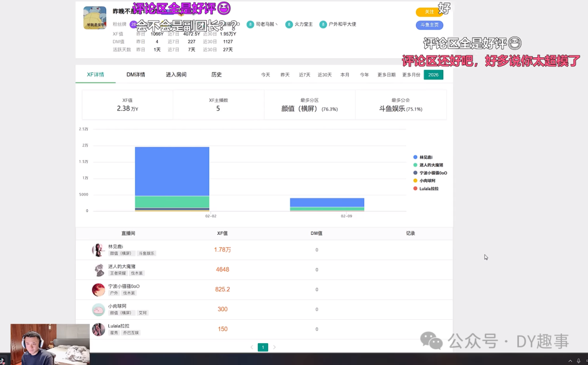Filter data by 今天
The height and width of the screenshot is (365, 588).
click(266, 75)
